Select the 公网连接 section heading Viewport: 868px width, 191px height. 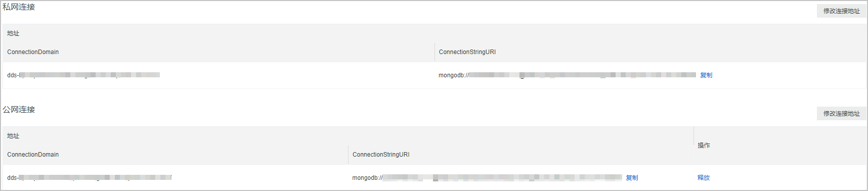(19, 110)
